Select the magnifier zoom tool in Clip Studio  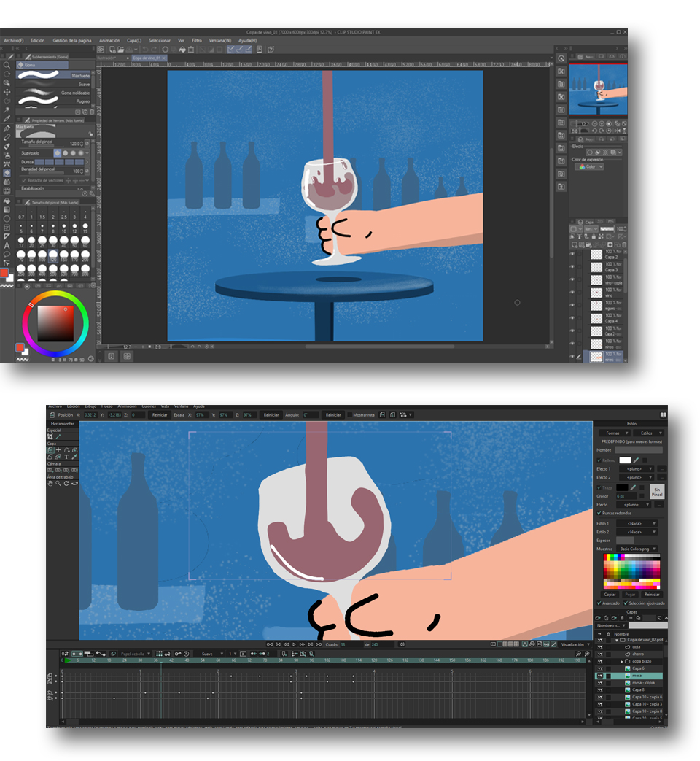point(7,65)
